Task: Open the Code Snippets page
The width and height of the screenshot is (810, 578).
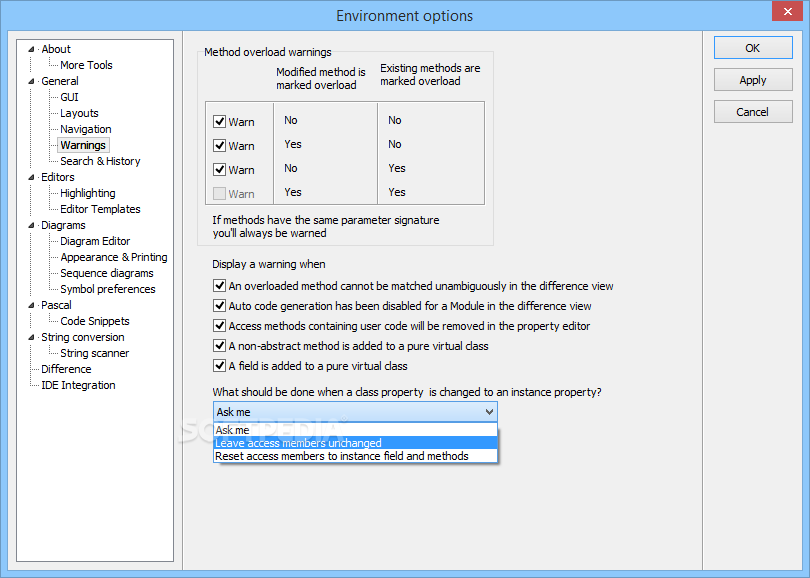Action: coord(95,321)
